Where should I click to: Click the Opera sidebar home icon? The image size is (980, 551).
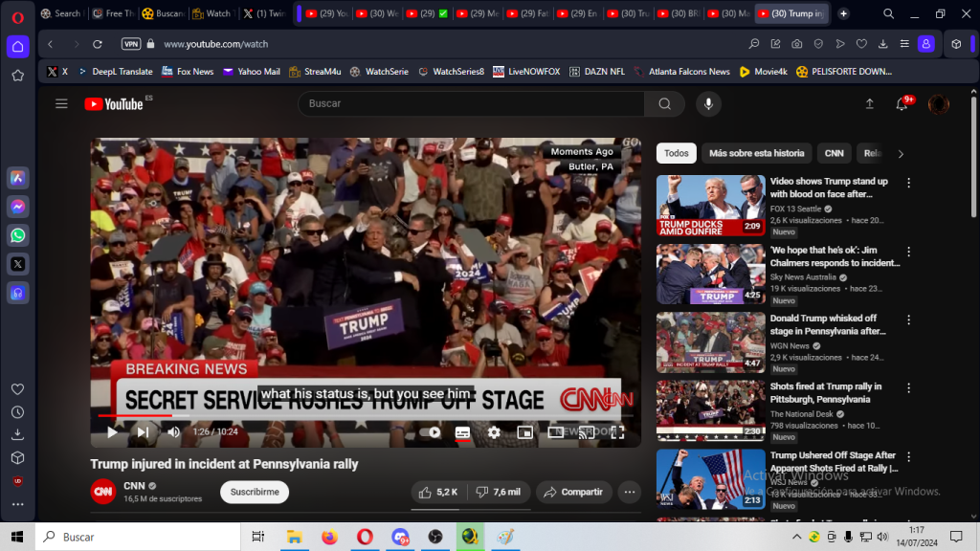(17, 47)
